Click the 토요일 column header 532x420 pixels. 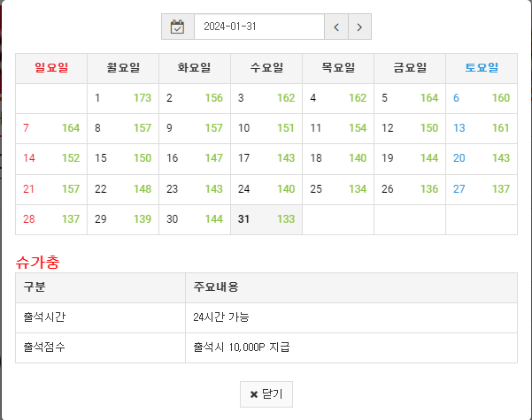(482, 68)
